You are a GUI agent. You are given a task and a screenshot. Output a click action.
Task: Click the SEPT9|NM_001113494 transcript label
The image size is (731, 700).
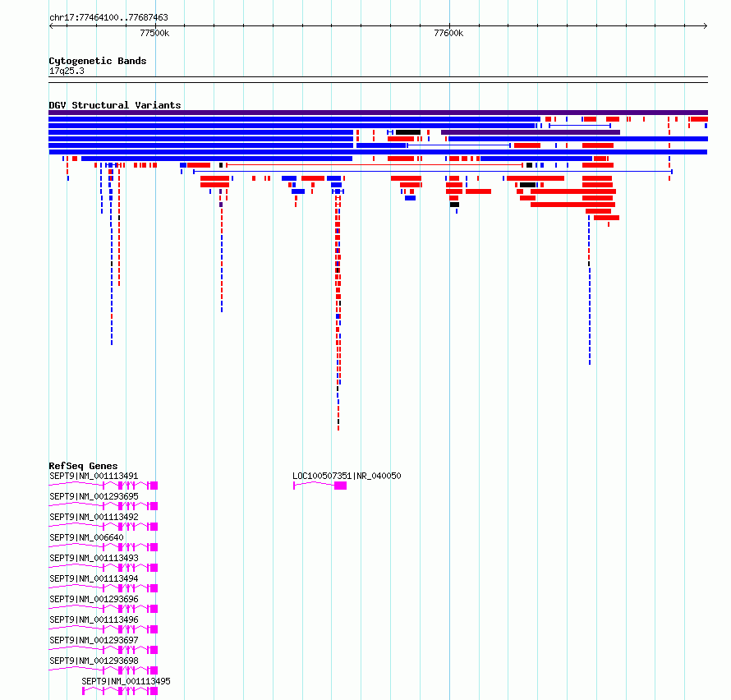coord(94,578)
